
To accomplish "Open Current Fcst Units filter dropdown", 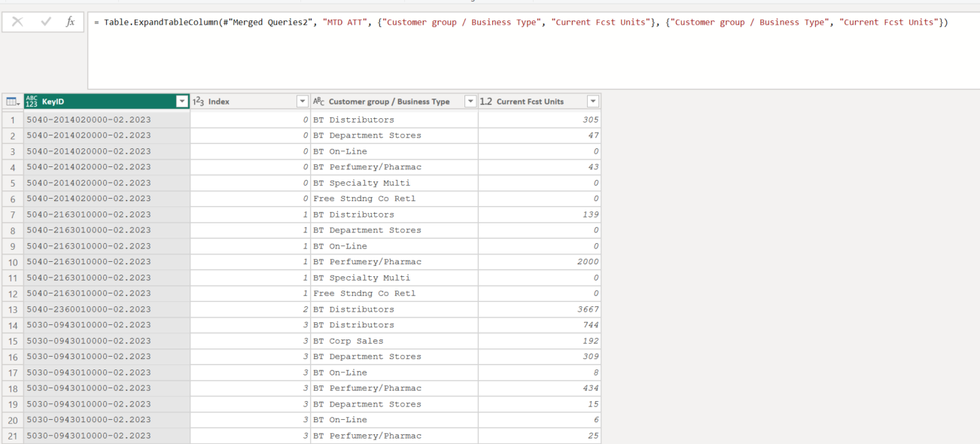I will (x=592, y=102).
